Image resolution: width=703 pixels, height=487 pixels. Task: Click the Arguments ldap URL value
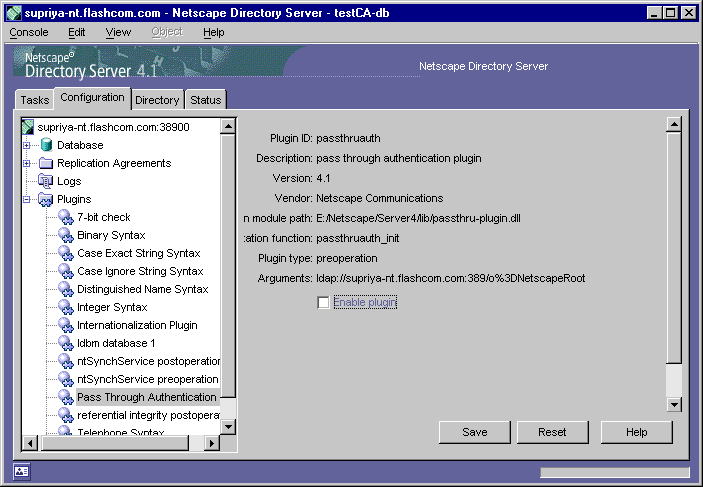451,278
